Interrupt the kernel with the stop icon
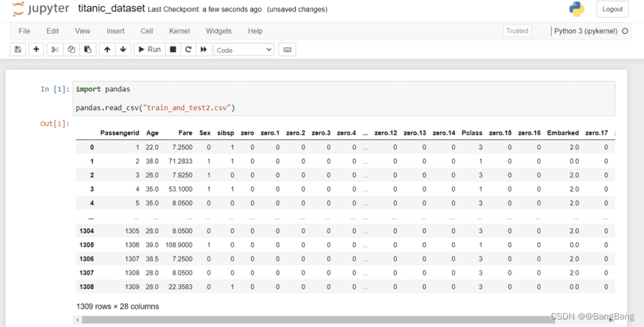Viewport: 644px width, 327px height. (173, 49)
